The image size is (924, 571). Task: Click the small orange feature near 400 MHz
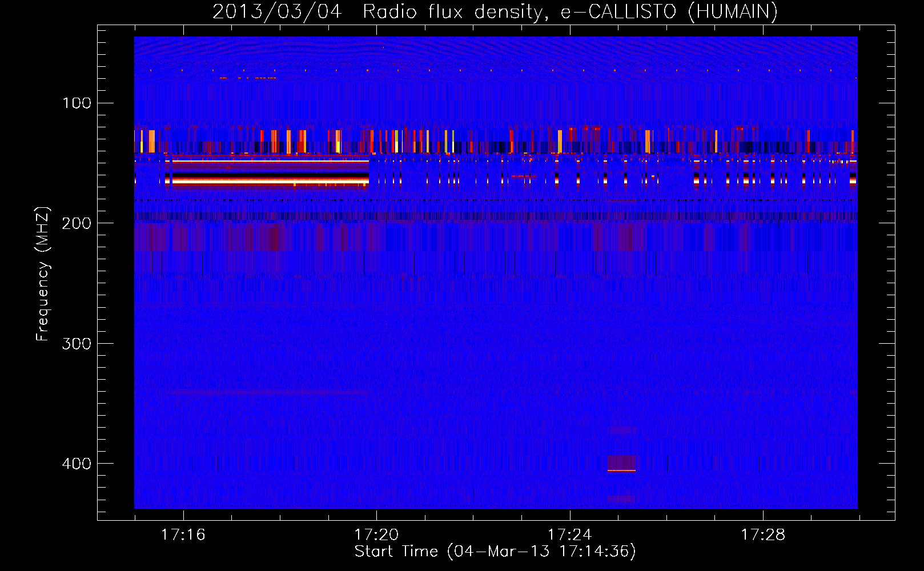point(621,471)
